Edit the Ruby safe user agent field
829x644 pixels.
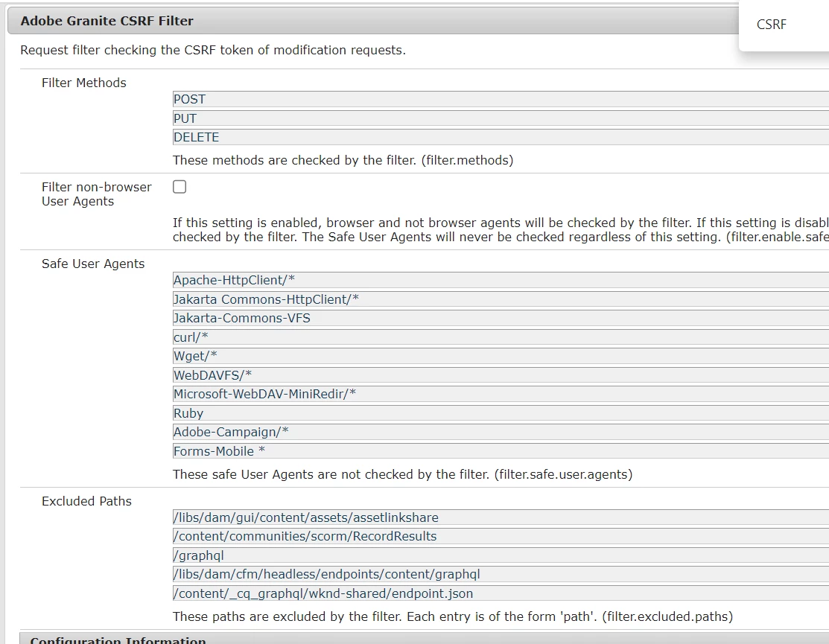[501, 413]
